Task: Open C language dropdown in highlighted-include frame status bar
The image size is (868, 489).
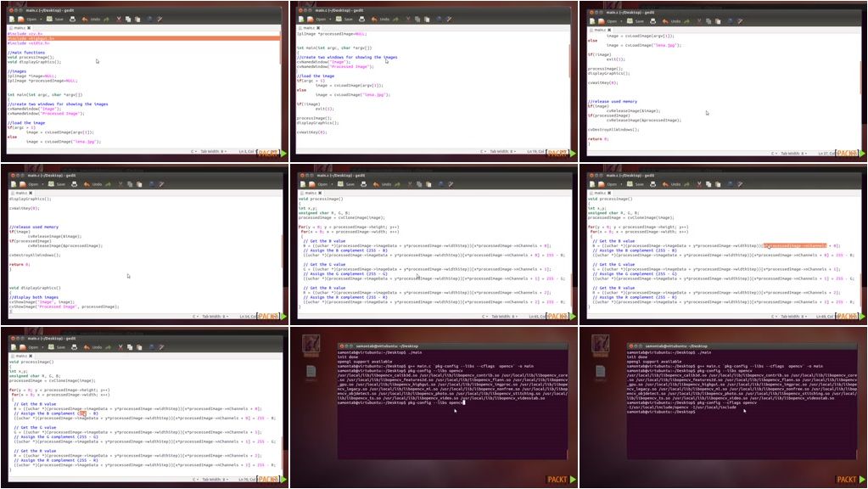Action: [193, 150]
